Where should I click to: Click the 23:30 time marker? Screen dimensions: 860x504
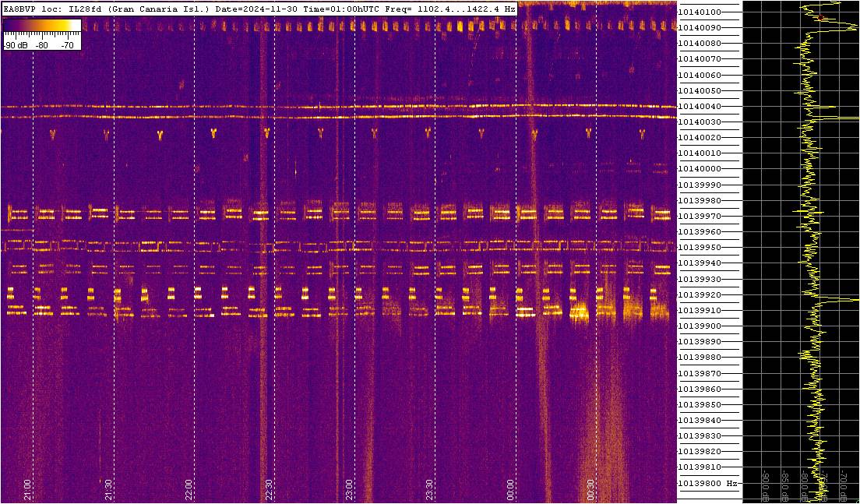pos(429,491)
